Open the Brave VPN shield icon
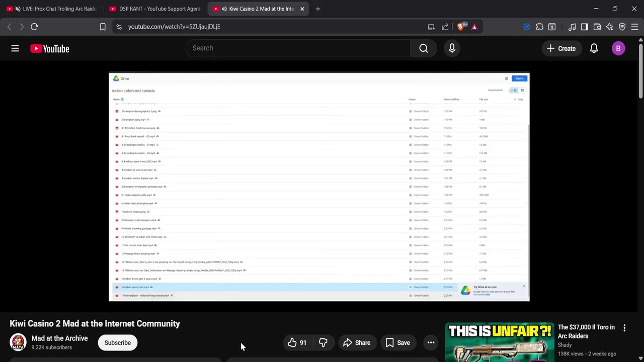 point(622,27)
